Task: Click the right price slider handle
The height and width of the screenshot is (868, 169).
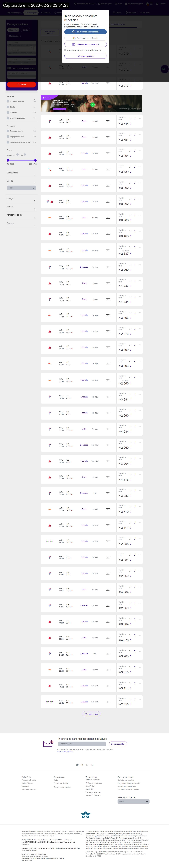Action: pos(35,160)
